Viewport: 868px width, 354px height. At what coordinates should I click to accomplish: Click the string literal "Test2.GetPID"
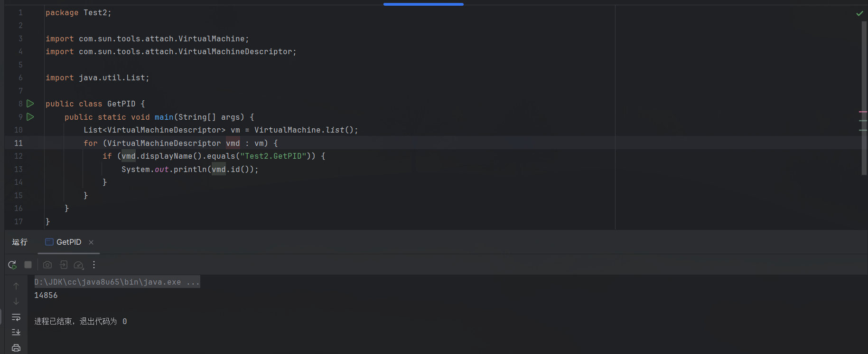tap(273, 156)
